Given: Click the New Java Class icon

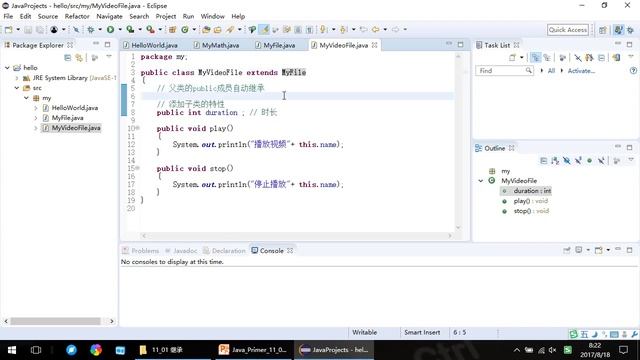Looking at the screenshot, I should 184,29.
